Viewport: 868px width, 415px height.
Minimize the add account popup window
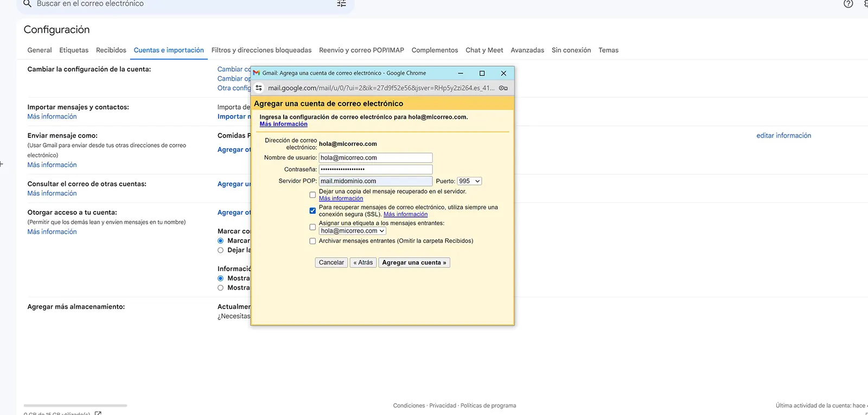pyautogui.click(x=460, y=73)
